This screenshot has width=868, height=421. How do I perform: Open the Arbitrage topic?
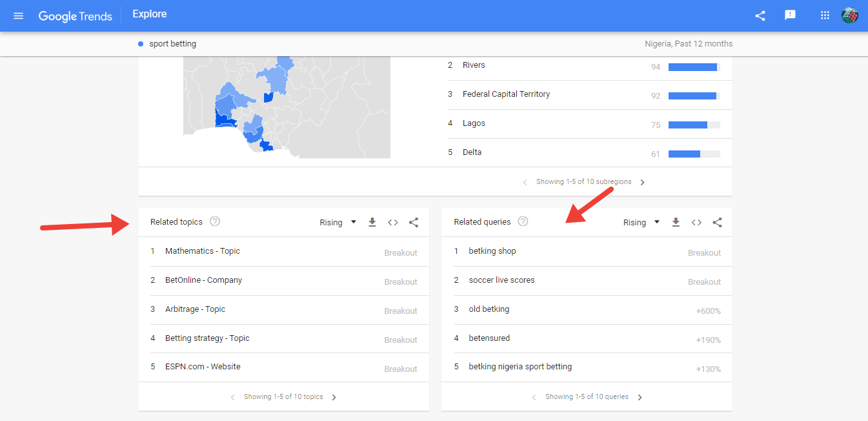(195, 309)
